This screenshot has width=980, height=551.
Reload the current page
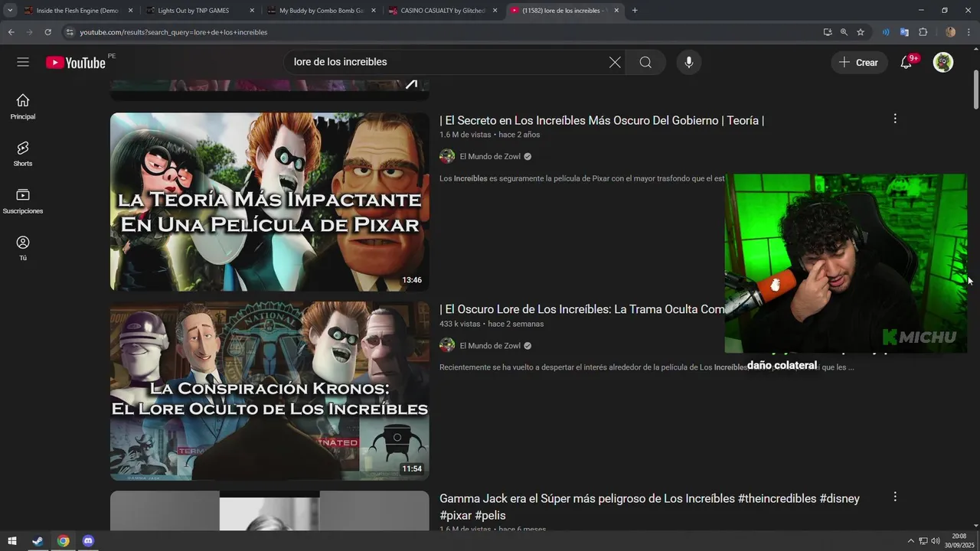(47, 32)
